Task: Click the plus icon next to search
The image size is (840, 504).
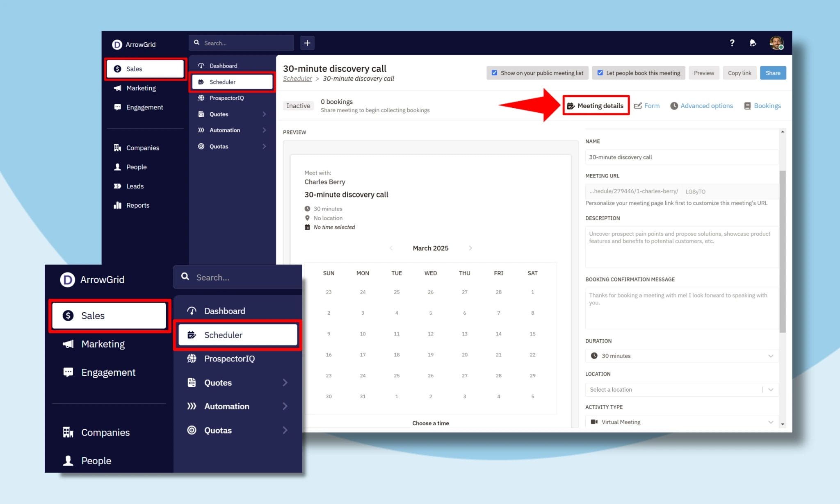Action: pos(307,43)
